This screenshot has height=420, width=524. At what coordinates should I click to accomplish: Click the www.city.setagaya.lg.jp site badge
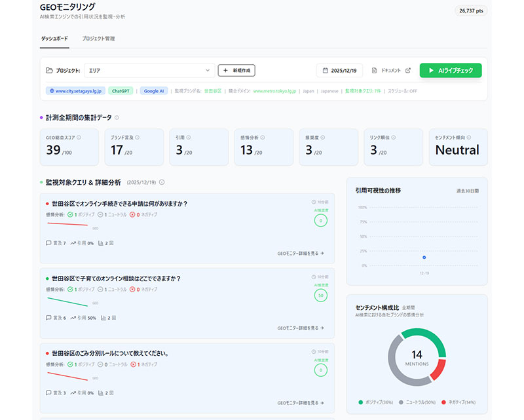coord(74,91)
